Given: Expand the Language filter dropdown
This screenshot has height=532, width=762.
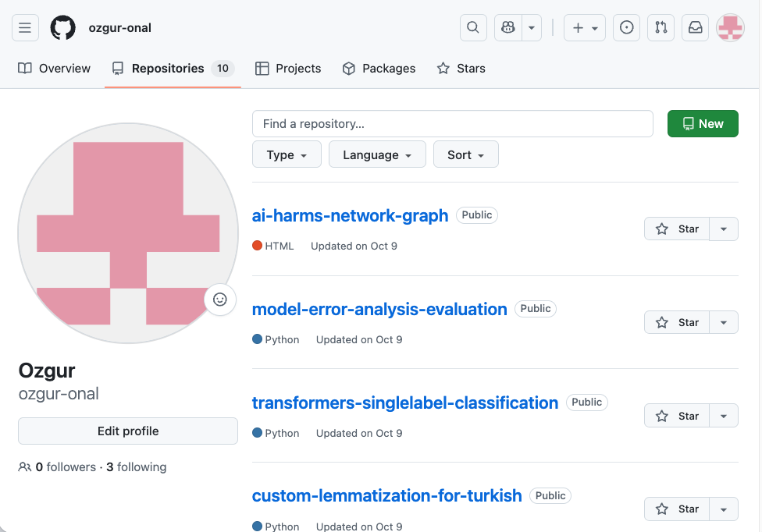Looking at the screenshot, I should pyautogui.click(x=377, y=154).
